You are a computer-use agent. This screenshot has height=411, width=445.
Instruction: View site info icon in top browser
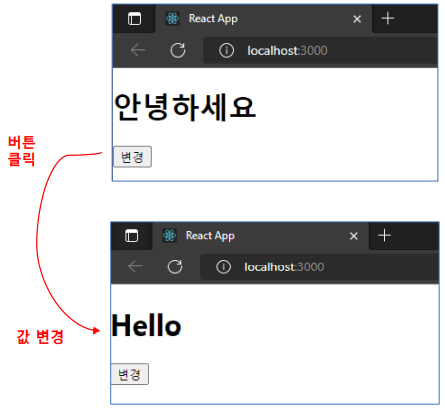tap(226, 51)
